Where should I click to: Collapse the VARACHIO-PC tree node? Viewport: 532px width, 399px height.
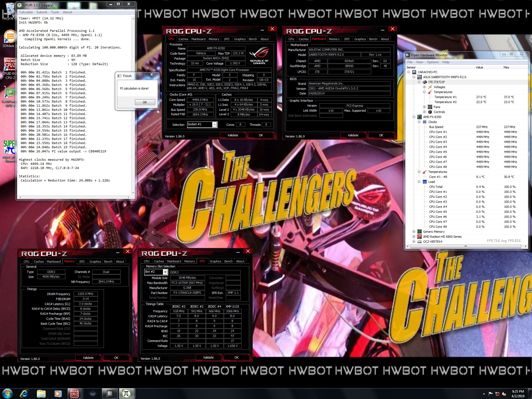point(408,72)
